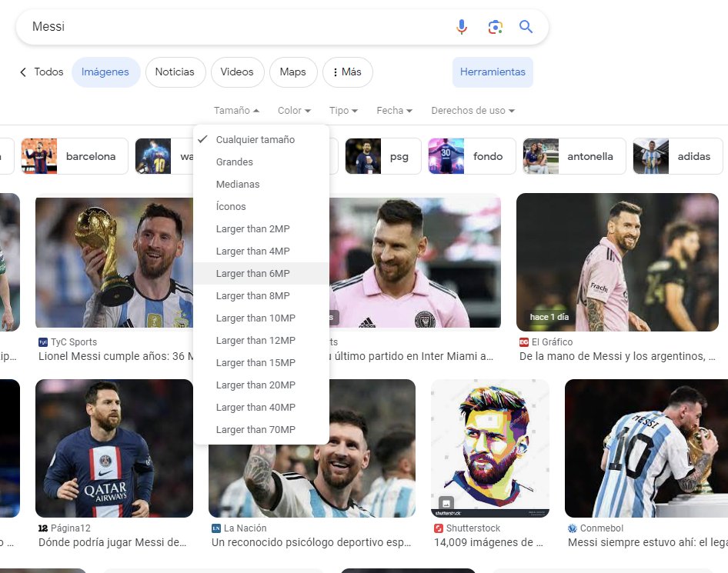Screen dimensions: 728x573
Task: Expand the Fecha date filter dropdown
Action: [x=394, y=111]
